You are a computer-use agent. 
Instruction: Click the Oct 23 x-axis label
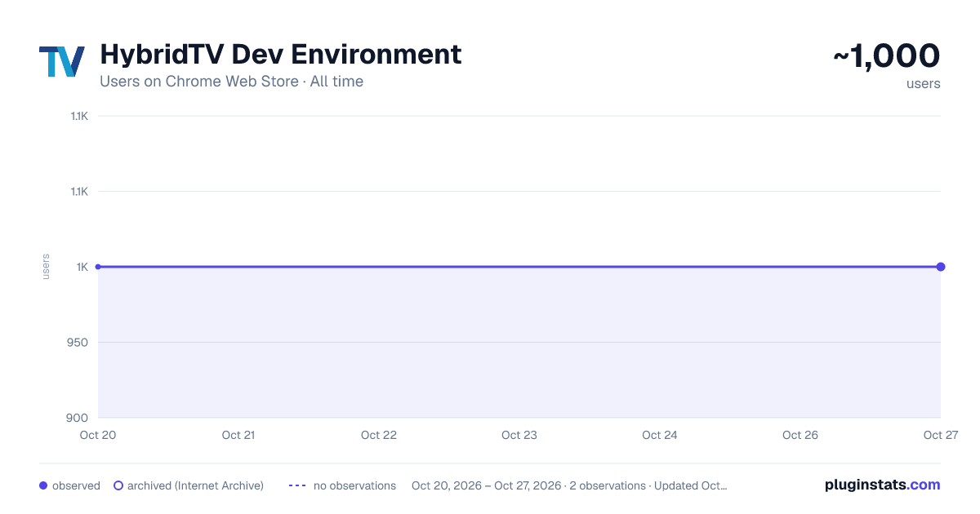[x=519, y=435]
